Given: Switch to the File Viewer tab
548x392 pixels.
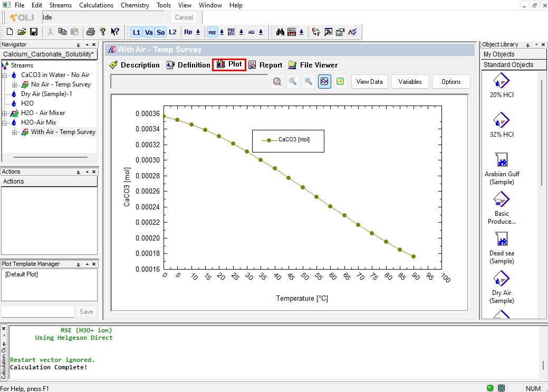Looking at the screenshot, I should click(x=313, y=65).
